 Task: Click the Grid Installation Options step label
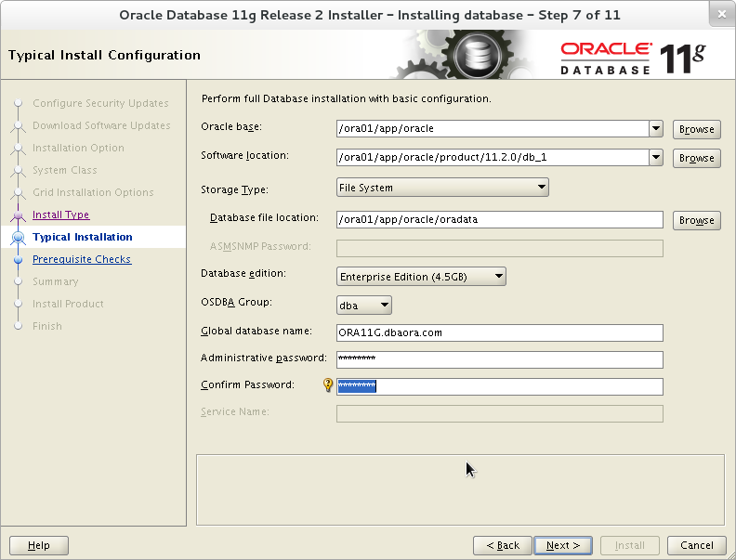point(93,192)
